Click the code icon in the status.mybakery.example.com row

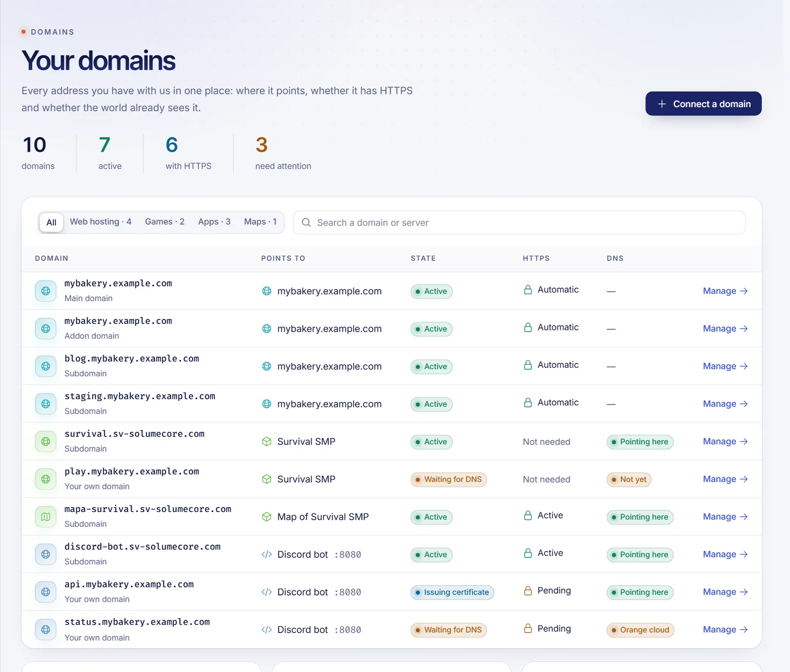[267, 630]
